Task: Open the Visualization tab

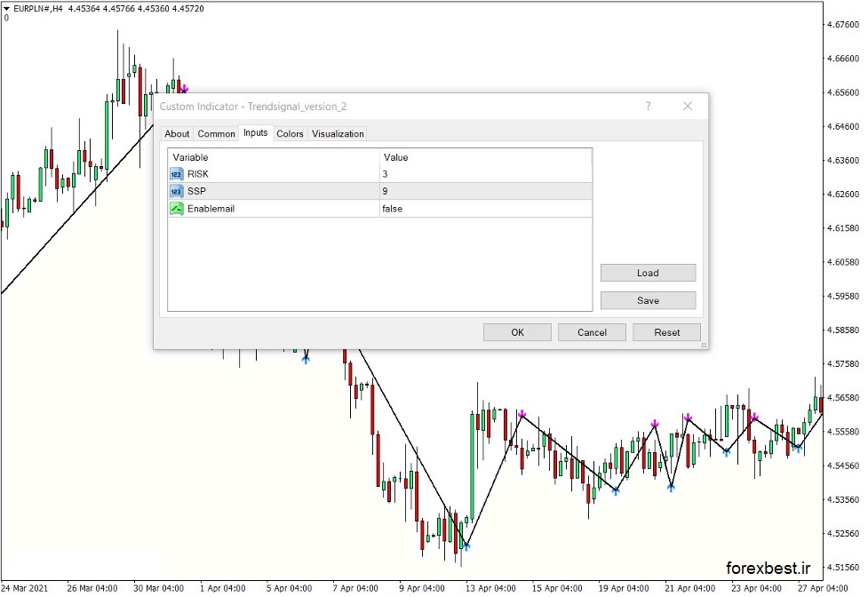Action: coord(338,134)
